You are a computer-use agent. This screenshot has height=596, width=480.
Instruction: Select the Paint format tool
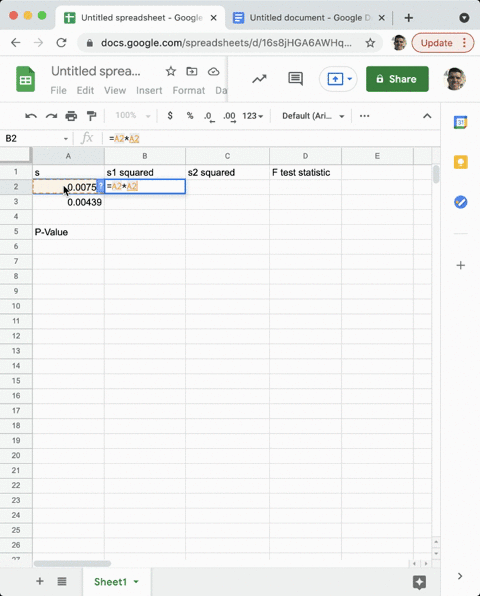point(91,116)
